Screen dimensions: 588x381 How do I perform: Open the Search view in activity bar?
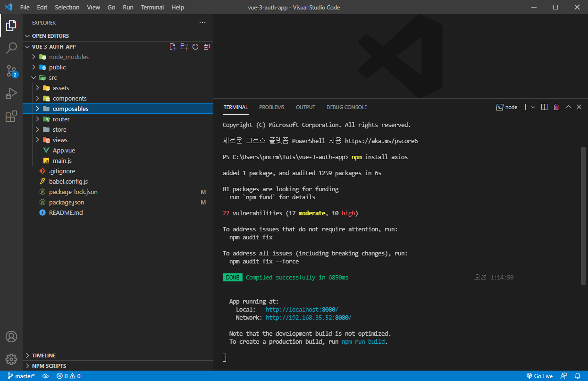coord(11,48)
